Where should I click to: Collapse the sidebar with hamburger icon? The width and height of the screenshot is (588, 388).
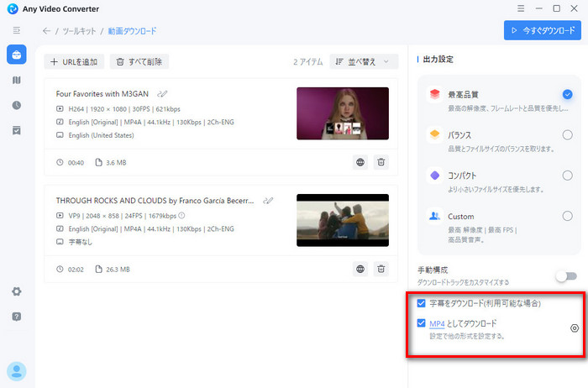point(17,30)
